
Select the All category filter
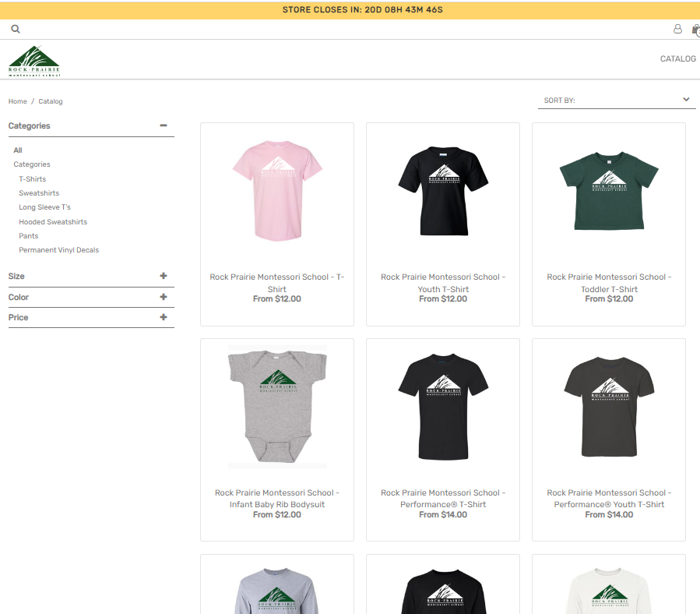pos(18,150)
